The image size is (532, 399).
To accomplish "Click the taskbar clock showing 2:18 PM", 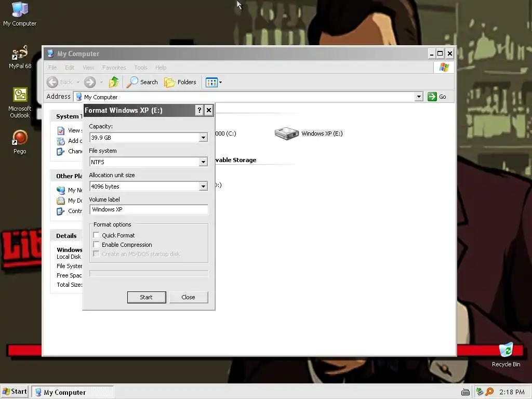I will coord(512,392).
